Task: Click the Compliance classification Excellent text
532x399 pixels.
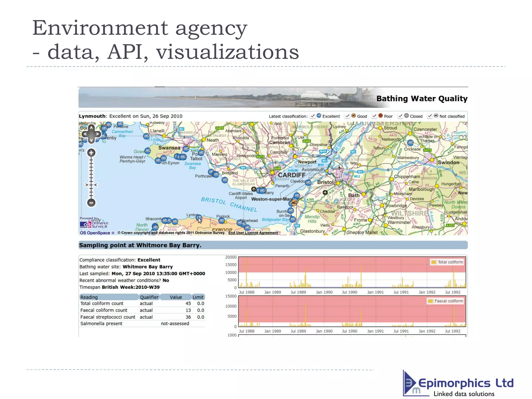Action: point(120,260)
